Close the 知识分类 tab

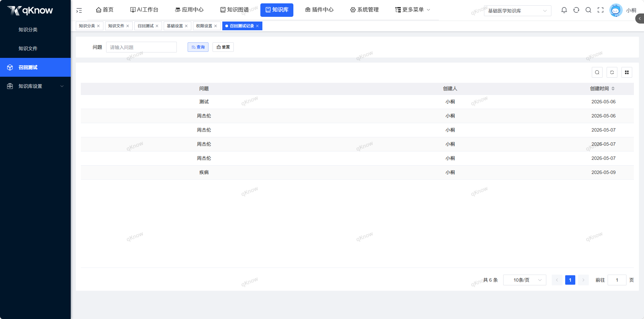98,26
